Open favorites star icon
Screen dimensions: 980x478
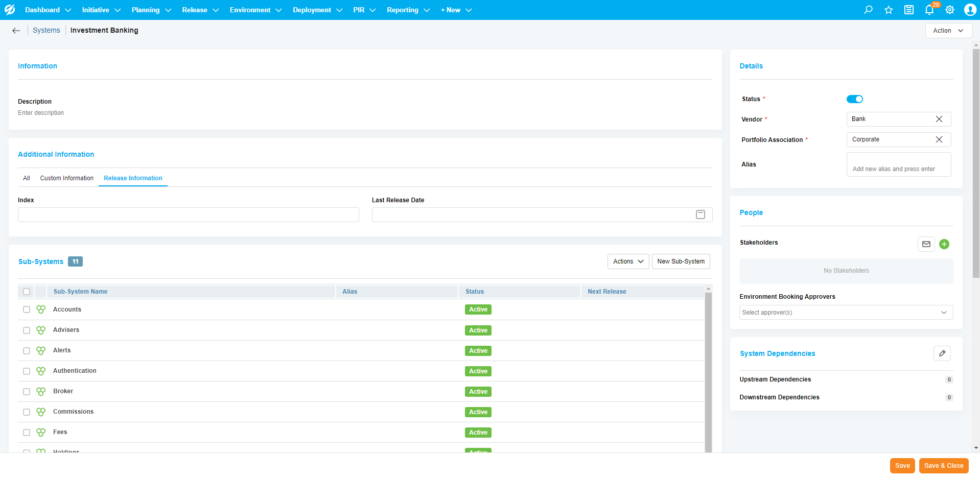pyautogui.click(x=889, y=10)
